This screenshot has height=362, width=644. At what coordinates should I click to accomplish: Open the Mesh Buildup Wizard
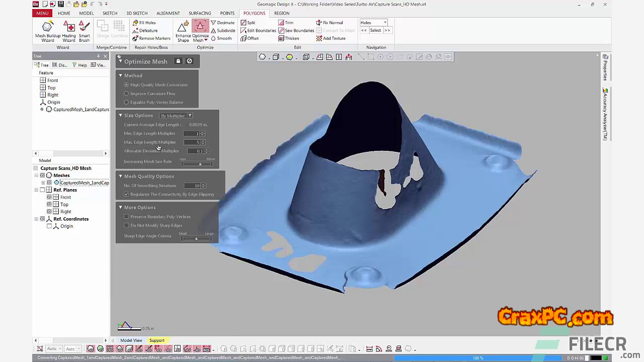[47, 31]
